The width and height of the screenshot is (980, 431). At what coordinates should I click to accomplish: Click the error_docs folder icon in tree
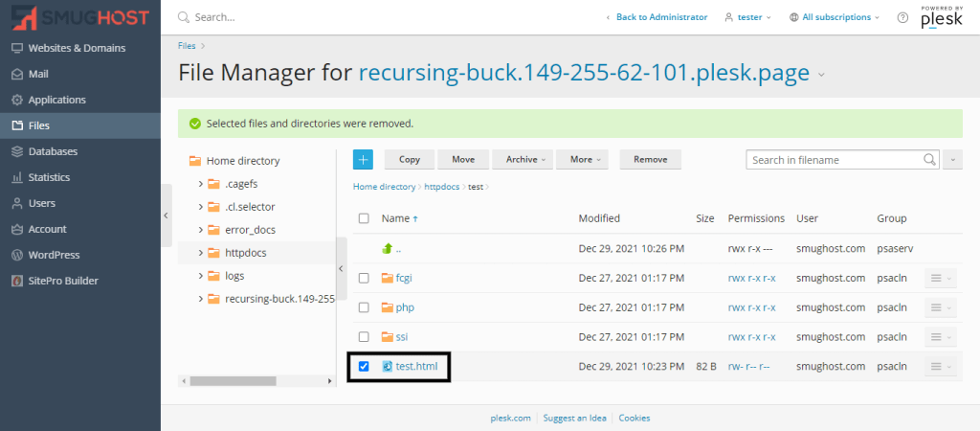pyautogui.click(x=213, y=230)
